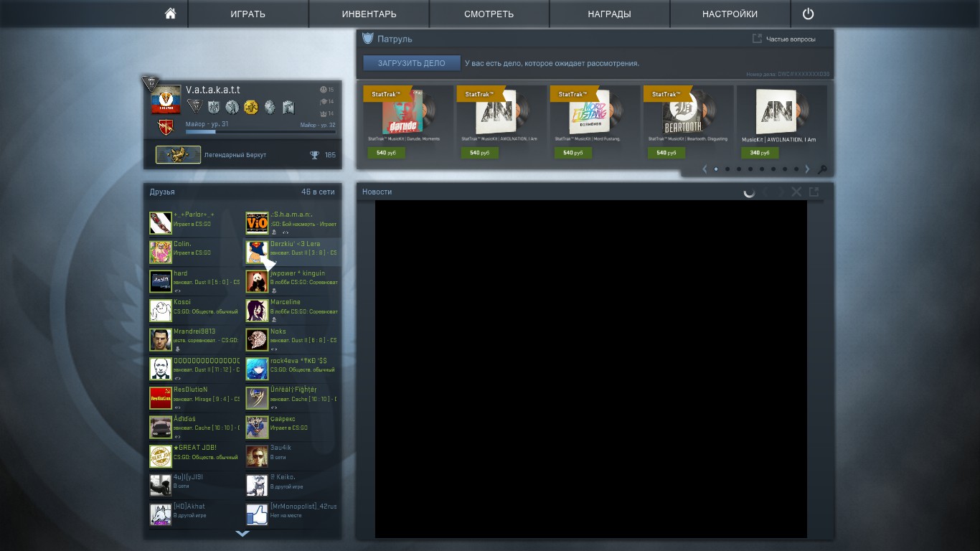
Task: Open the СМОТРЕТЬ menu
Action: 489,14
